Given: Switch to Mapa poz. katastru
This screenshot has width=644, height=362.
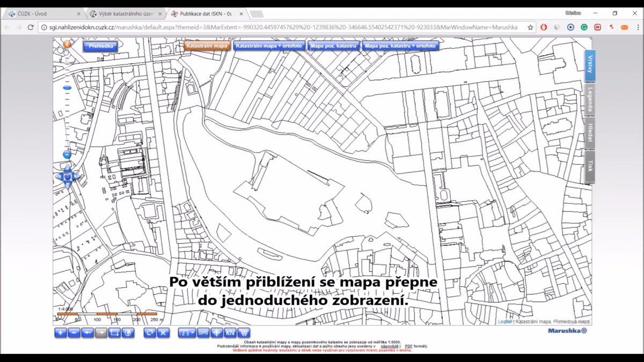Looking at the screenshot, I should (334, 46).
